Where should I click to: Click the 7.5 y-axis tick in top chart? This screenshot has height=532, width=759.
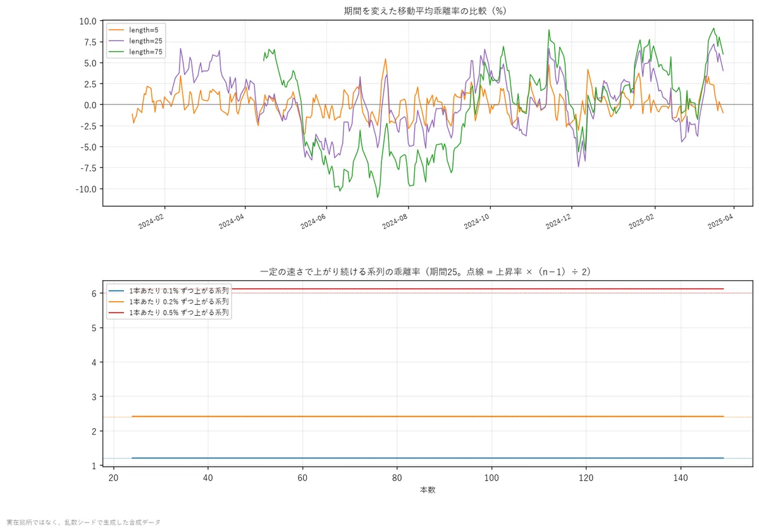point(90,42)
